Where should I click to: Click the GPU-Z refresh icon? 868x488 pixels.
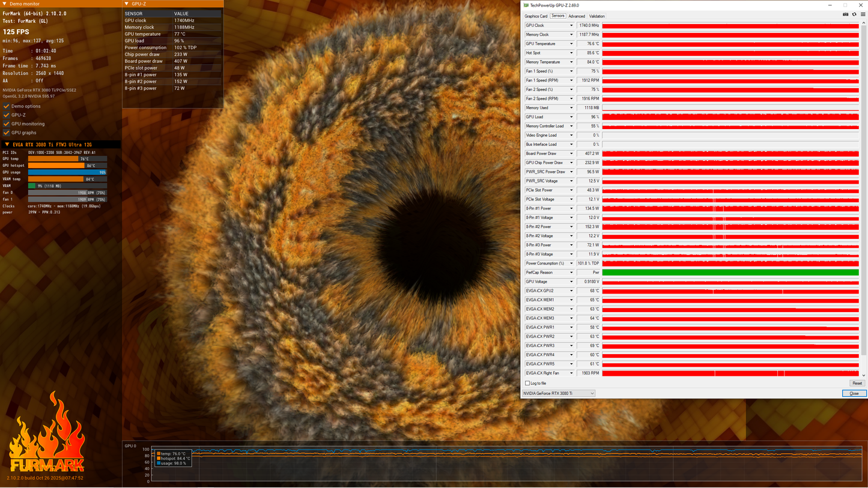tap(854, 14)
